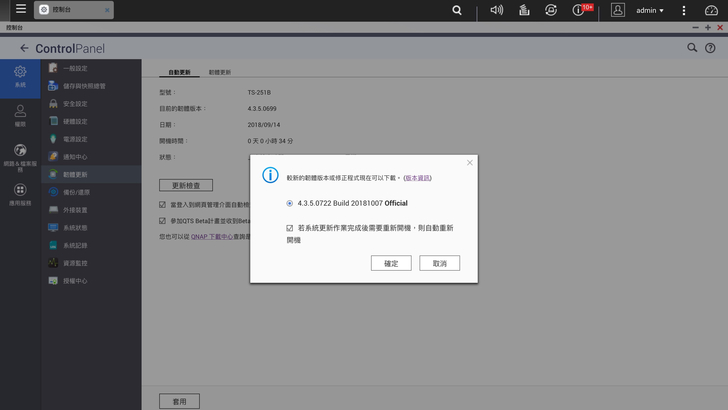Click the search magnifier in top bar
Viewport: 728px width, 410px height.
tap(457, 10)
